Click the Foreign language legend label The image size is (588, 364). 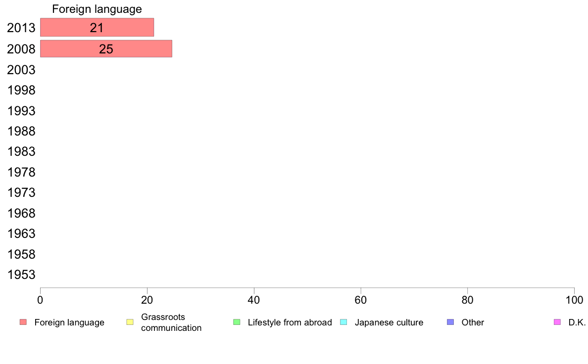tap(69, 322)
